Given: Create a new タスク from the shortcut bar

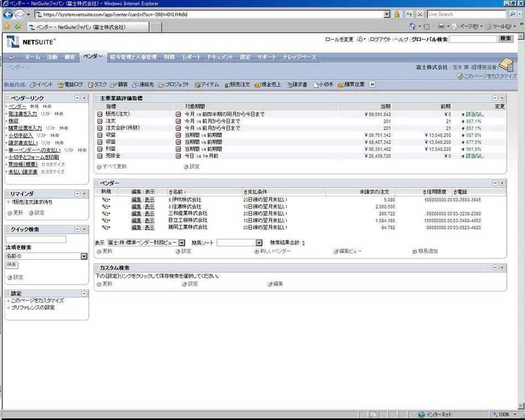Looking at the screenshot, I should 97,85.
